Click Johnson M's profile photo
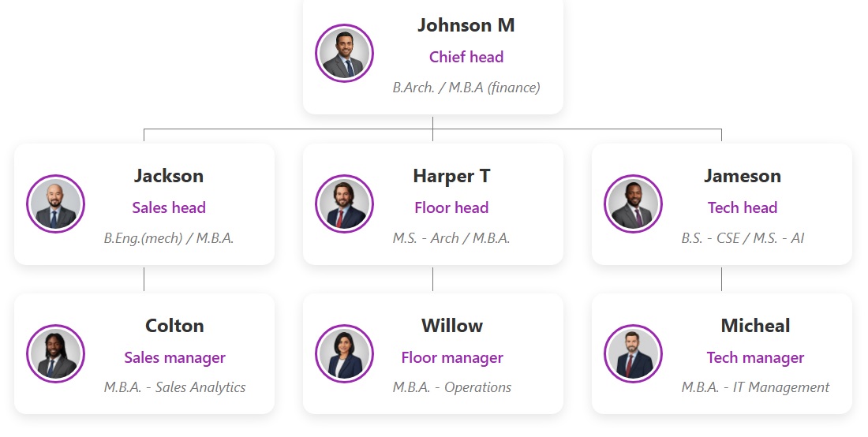This screenshot has width=868, height=437. tap(344, 54)
